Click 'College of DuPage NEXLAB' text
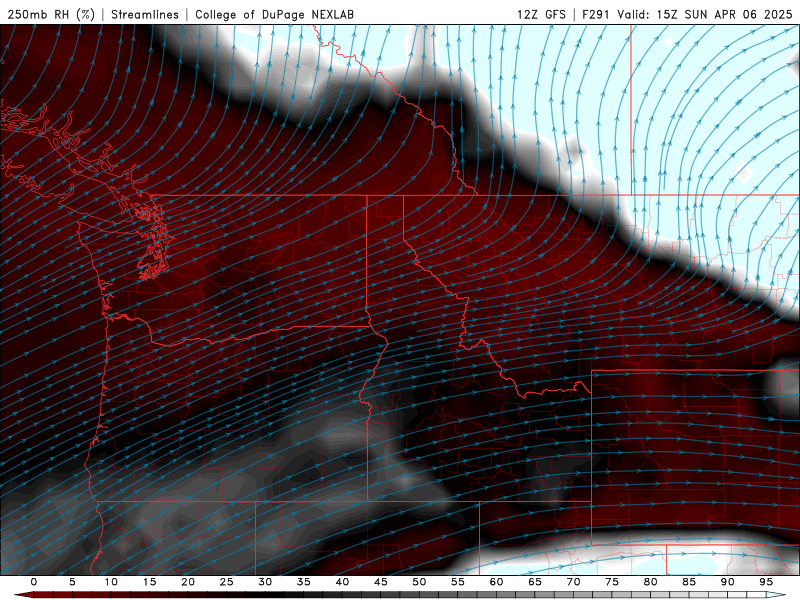 coord(274,14)
